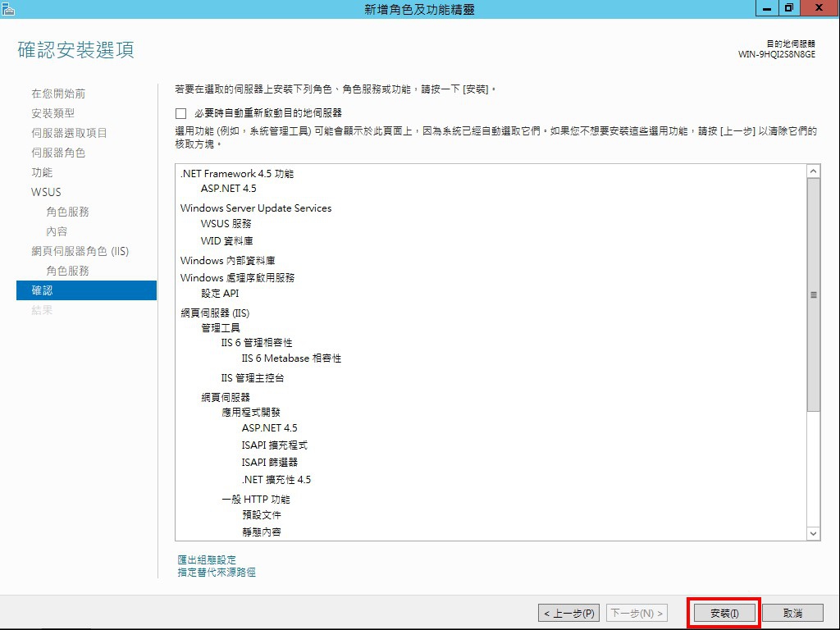This screenshot has height=630, width=840.
Task: Click the WID 資料庫 entry
Action: 227,241
